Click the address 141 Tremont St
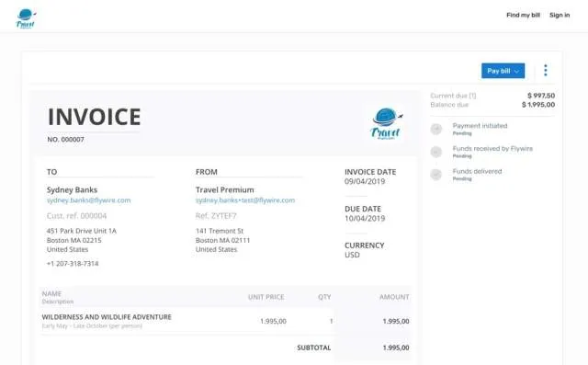This screenshot has width=588, height=365. tap(220, 231)
